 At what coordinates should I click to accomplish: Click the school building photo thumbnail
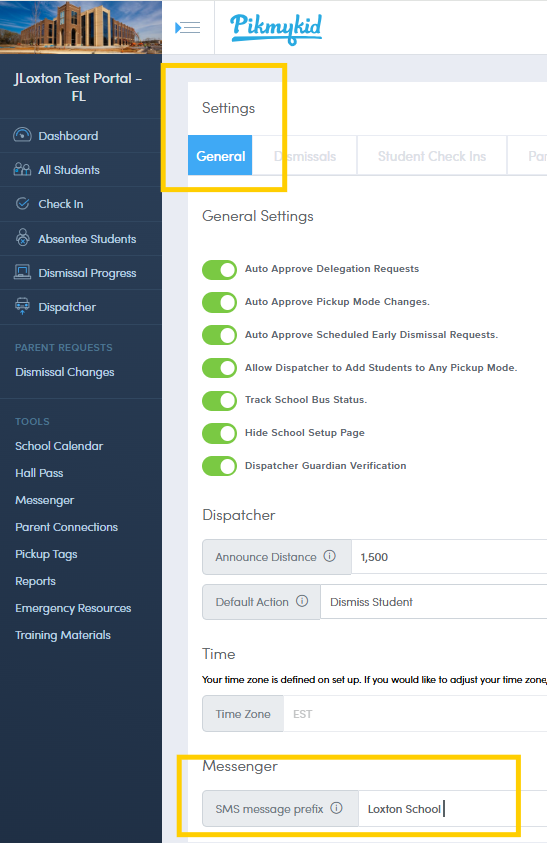pyautogui.click(x=81, y=27)
